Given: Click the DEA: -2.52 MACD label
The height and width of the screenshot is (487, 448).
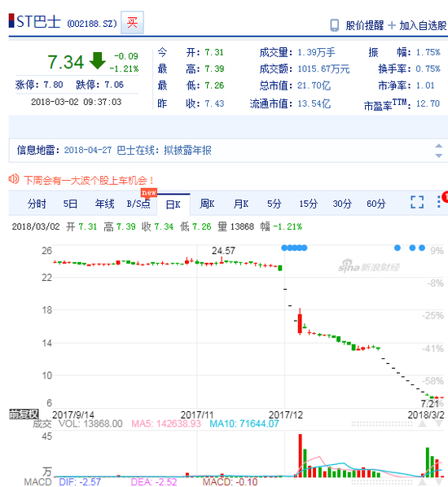Looking at the screenshot, I should [x=154, y=482].
